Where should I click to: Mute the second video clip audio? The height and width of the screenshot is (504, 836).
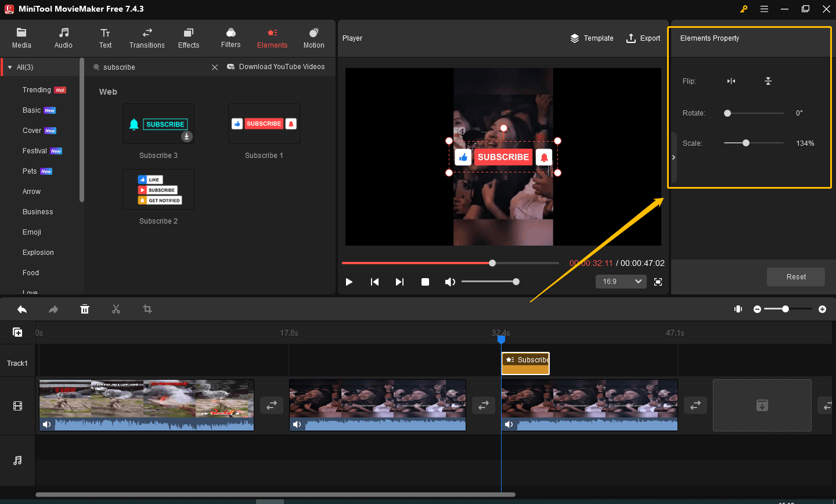297,424
